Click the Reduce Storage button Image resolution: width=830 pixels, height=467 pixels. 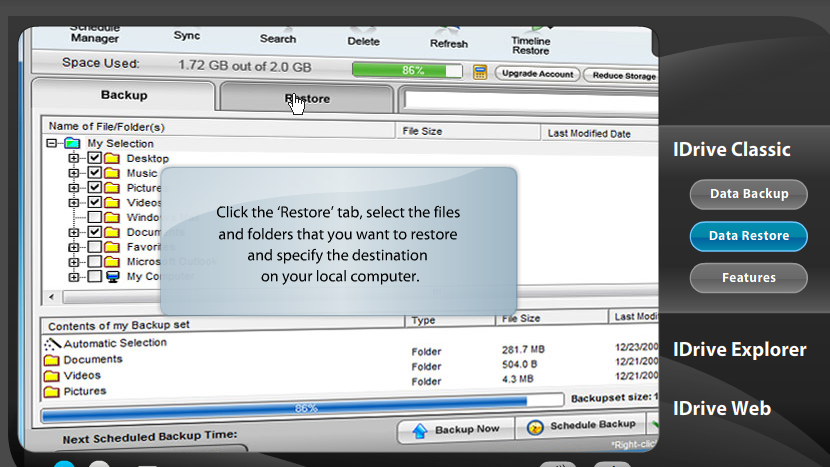coord(621,76)
